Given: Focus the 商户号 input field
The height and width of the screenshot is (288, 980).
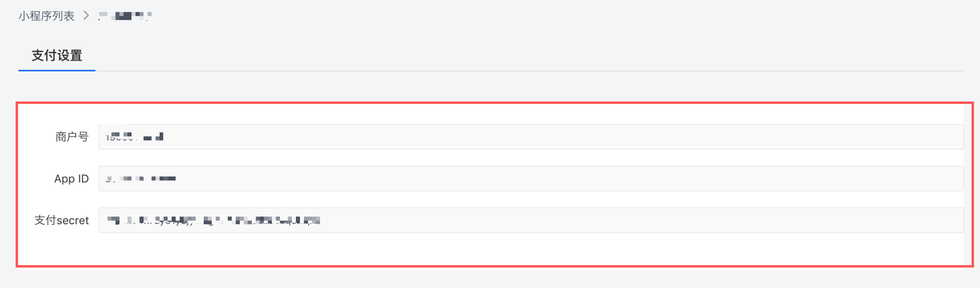Looking at the screenshot, I should (x=531, y=137).
